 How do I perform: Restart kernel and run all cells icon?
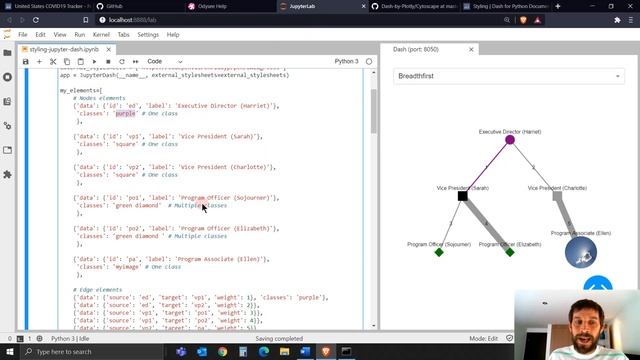(136, 62)
